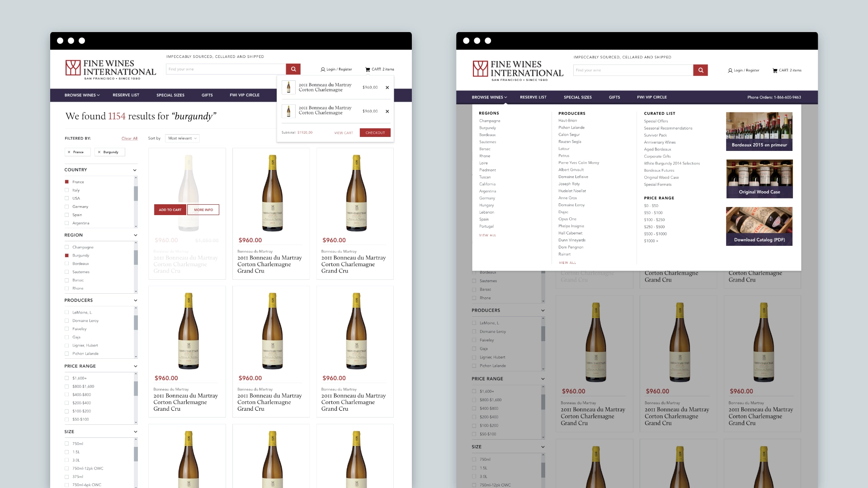868x488 pixels.
Task: Open GIFTS in left window nav
Action: click(207, 95)
